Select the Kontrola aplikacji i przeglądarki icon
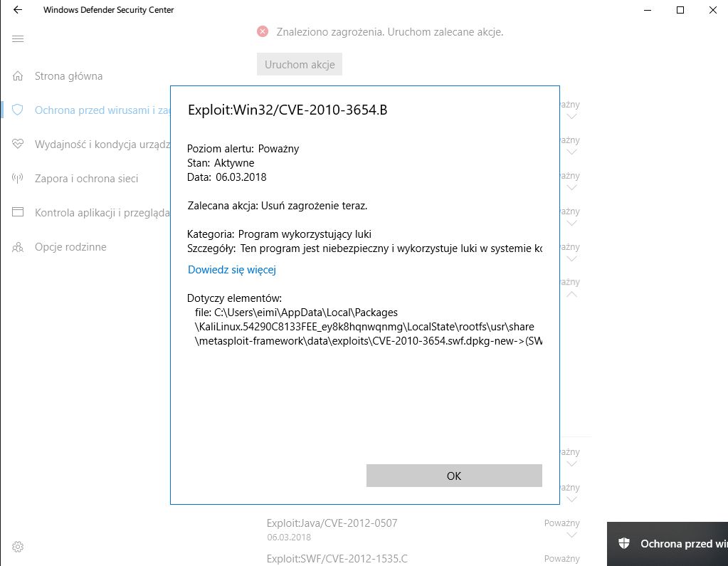Screen dimensions: 728x566 [17, 212]
